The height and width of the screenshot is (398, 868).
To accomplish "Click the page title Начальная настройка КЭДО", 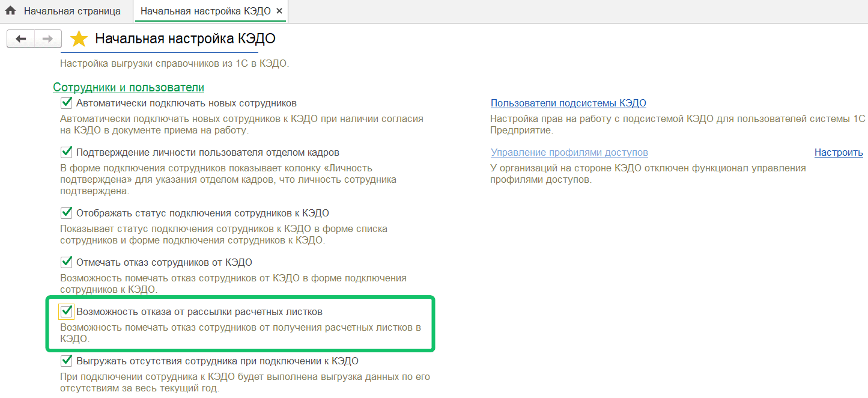I will click(x=186, y=39).
